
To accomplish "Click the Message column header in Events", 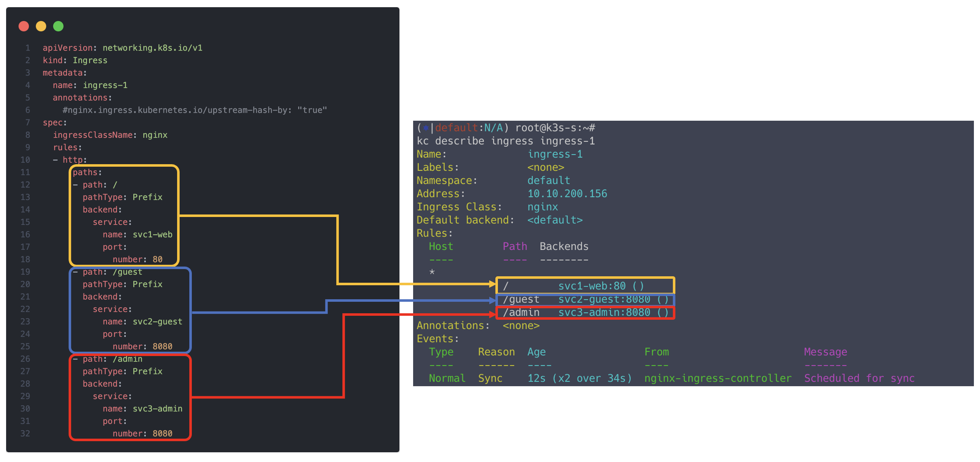I will click(x=825, y=352).
